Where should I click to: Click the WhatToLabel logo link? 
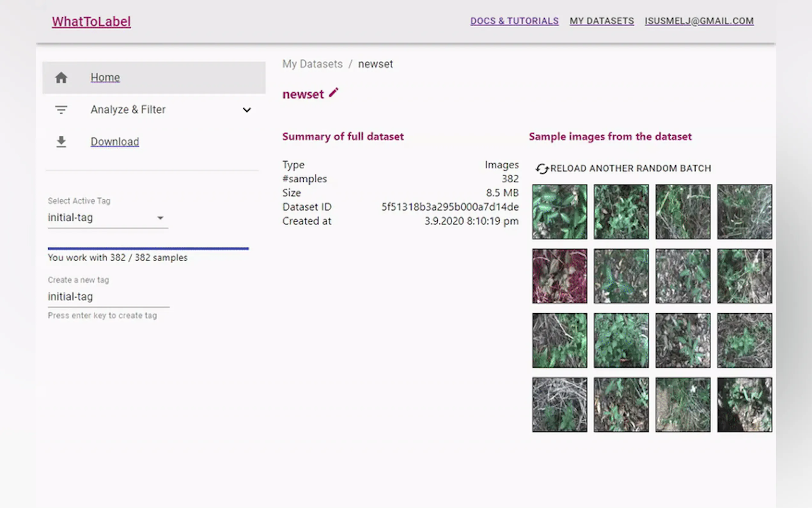tap(91, 21)
